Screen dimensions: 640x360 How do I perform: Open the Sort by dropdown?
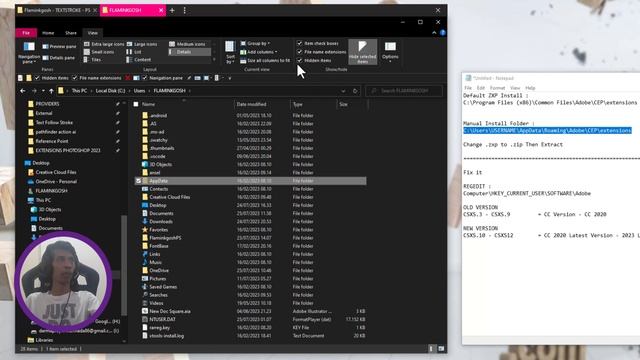point(230,52)
